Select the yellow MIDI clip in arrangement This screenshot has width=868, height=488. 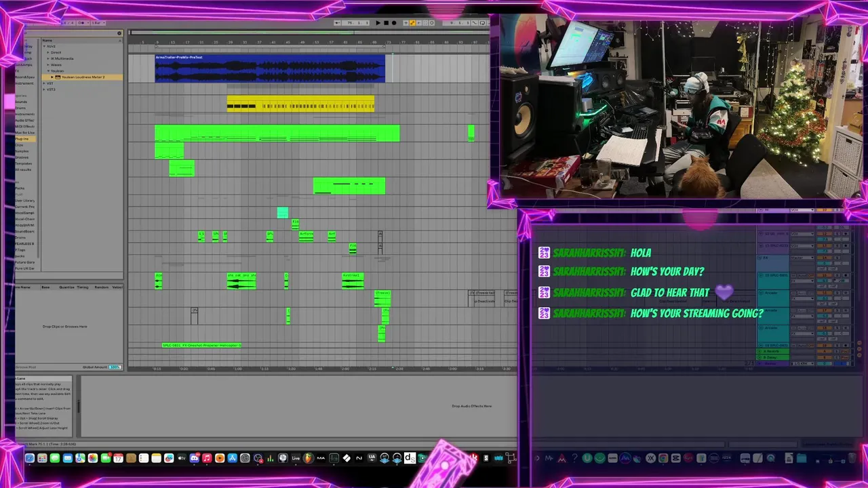(300, 103)
